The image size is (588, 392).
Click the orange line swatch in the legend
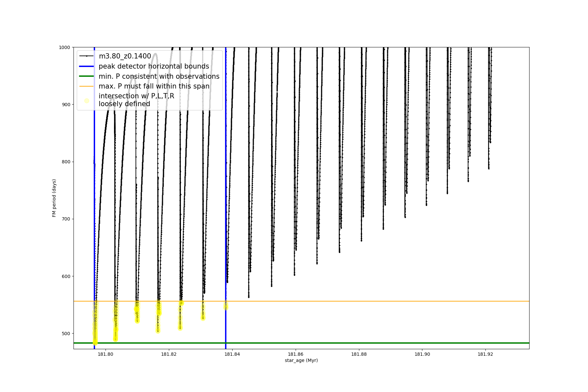pos(87,86)
